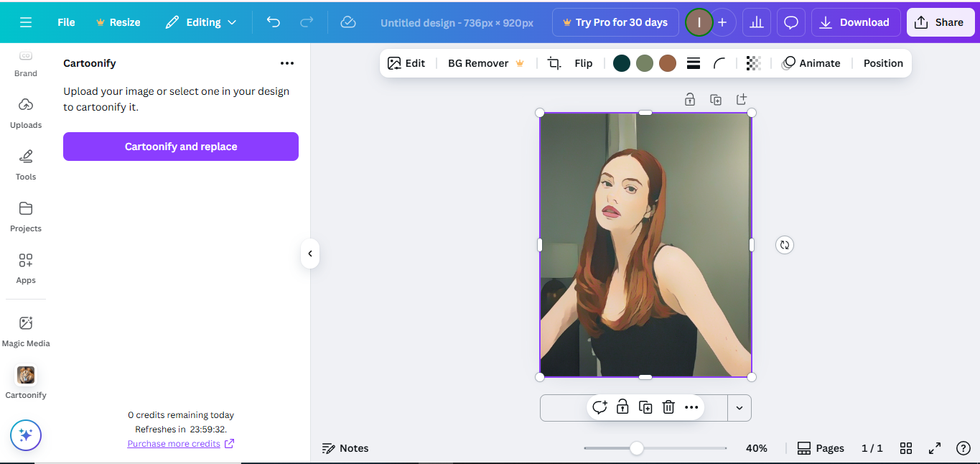Open the Uploads panel
This screenshot has width=980, height=464.
coord(25,112)
